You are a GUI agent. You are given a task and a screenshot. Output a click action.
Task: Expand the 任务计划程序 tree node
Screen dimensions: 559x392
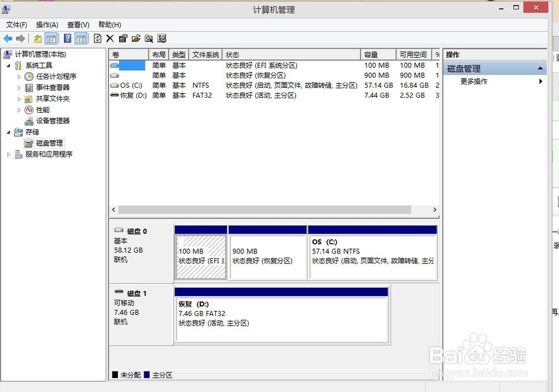19,77
